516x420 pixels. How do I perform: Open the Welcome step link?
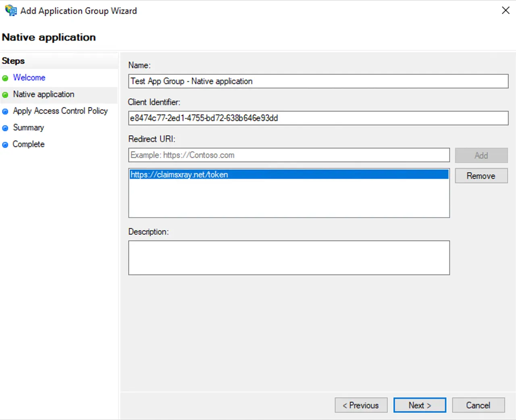point(29,77)
